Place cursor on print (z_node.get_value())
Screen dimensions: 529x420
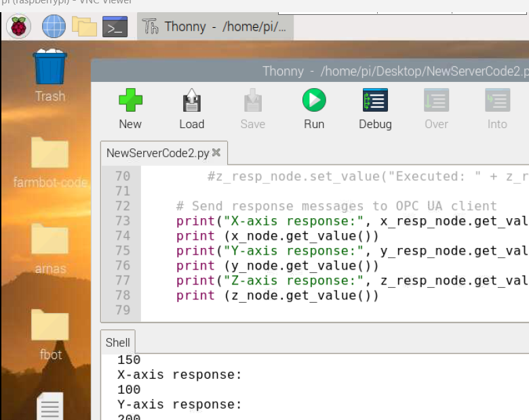point(277,295)
